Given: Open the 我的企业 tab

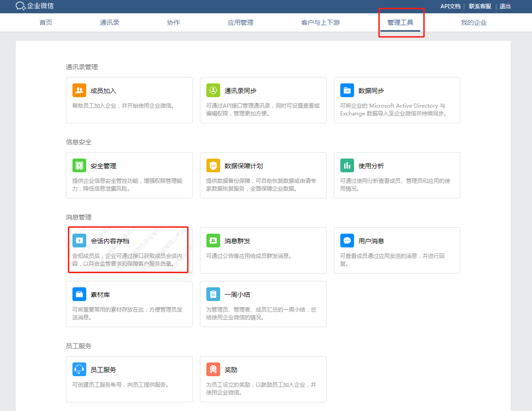Looking at the screenshot, I should [x=474, y=23].
